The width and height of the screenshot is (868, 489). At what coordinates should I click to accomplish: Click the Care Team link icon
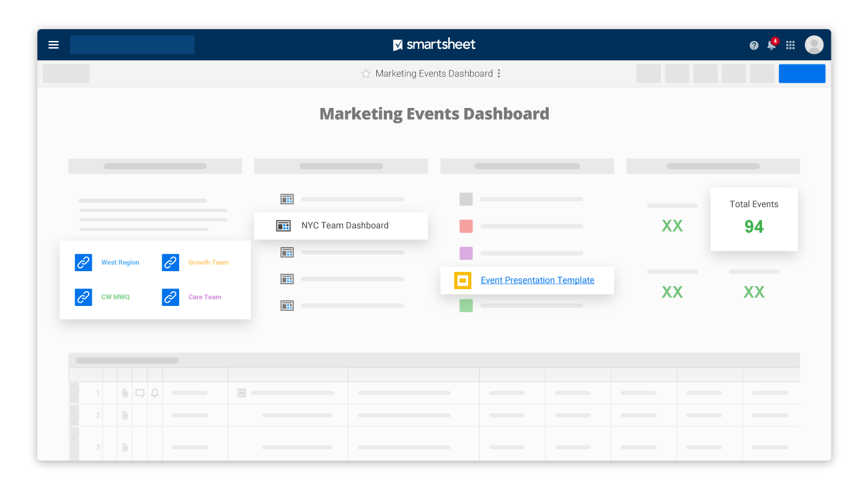170,297
